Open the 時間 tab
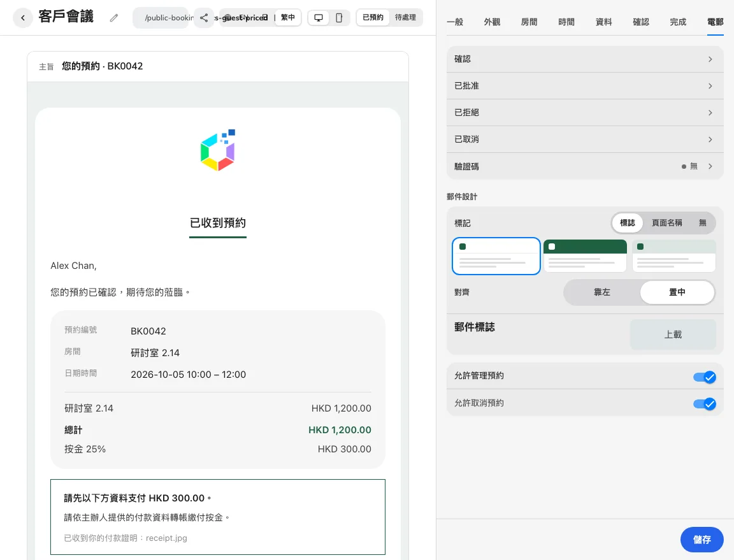This screenshot has height=560, width=734. (x=566, y=22)
